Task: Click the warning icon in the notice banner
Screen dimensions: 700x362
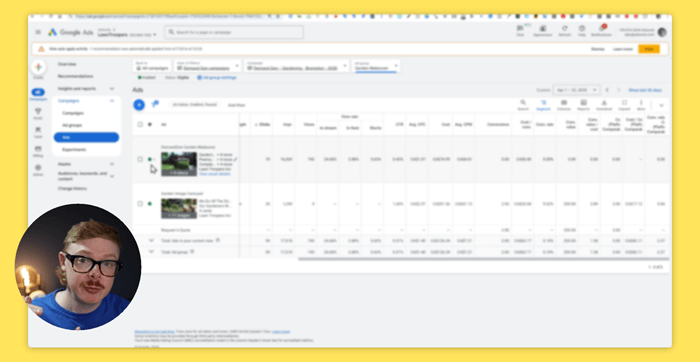Action: (41, 49)
